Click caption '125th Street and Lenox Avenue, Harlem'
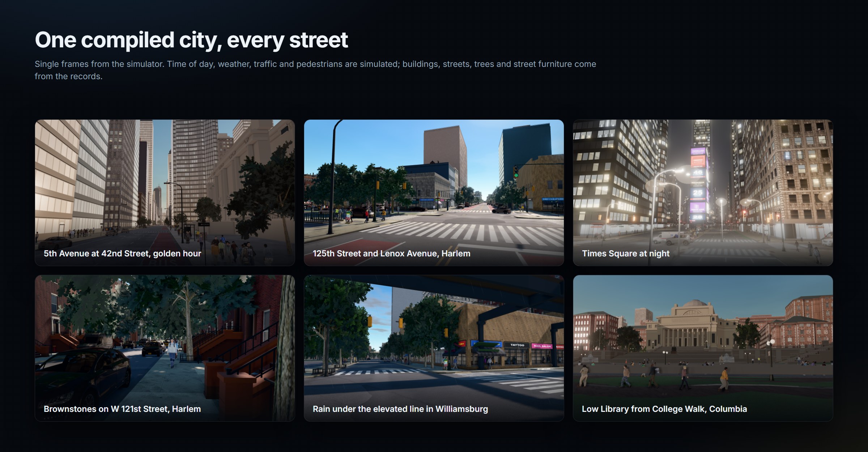Viewport: 868px width, 452px height. pyautogui.click(x=391, y=253)
